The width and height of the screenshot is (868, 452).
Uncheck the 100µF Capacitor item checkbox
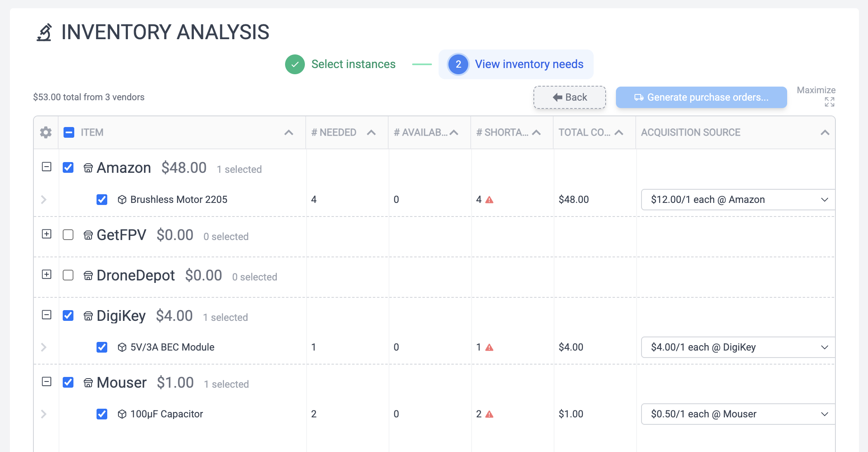pos(101,414)
